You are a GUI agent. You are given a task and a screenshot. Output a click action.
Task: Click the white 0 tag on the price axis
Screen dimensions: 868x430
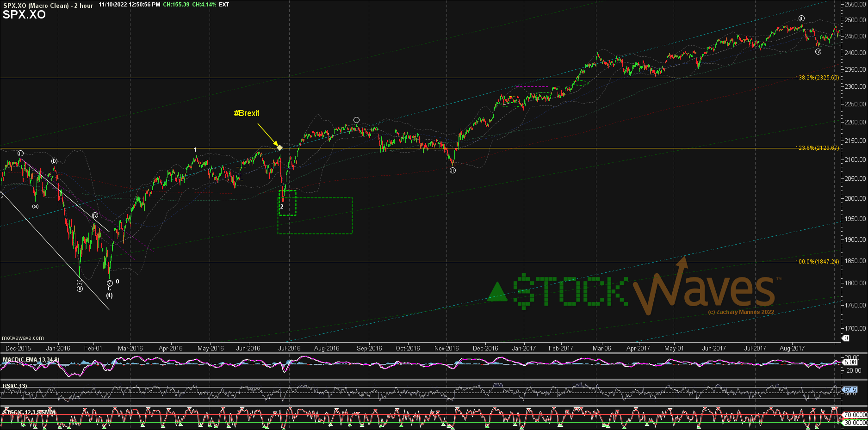point(846,338)
